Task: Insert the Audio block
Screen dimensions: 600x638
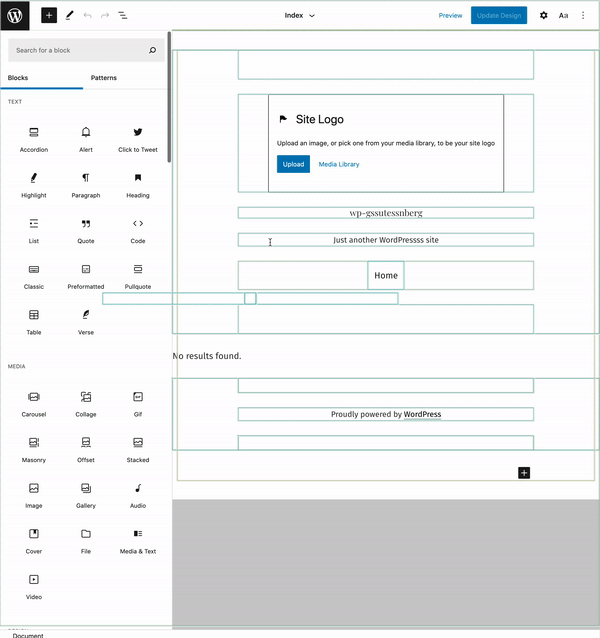Action: (138, 495)
